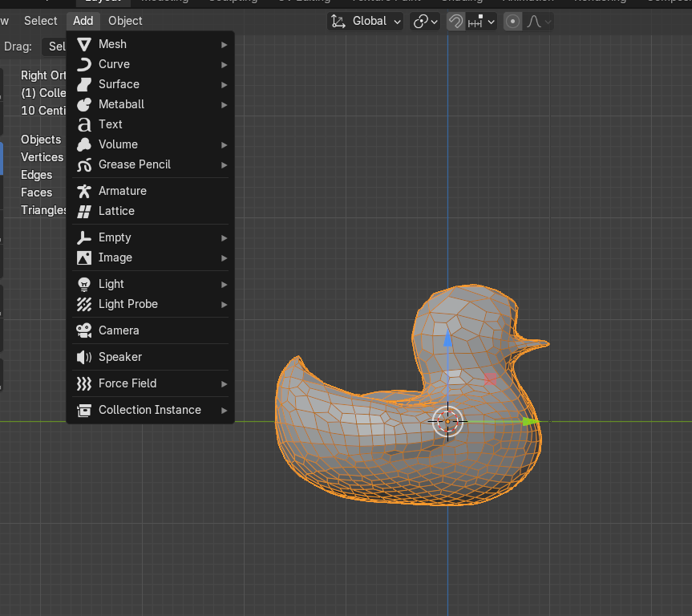692x616 pixels.
Task: Click the red plane handle on the gizmo
Action: coord(490,379)
